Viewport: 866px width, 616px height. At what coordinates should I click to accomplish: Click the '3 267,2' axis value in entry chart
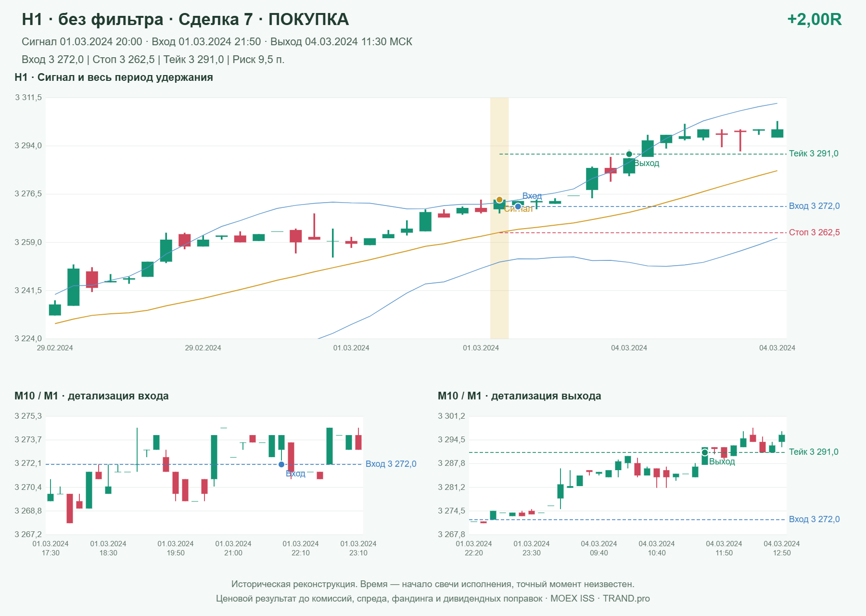click(28, 535)
